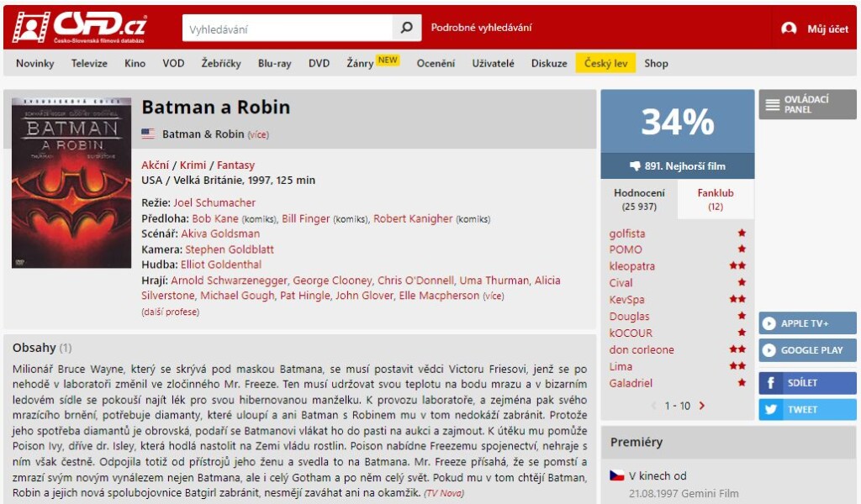
Task: Expand více alternate titles link
Action: pos(258,135)
